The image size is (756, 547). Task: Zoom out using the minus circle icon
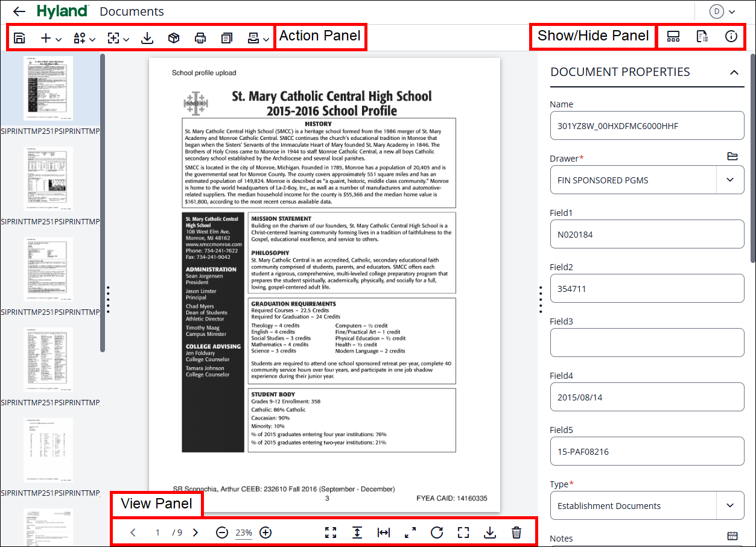click(222, 533)
